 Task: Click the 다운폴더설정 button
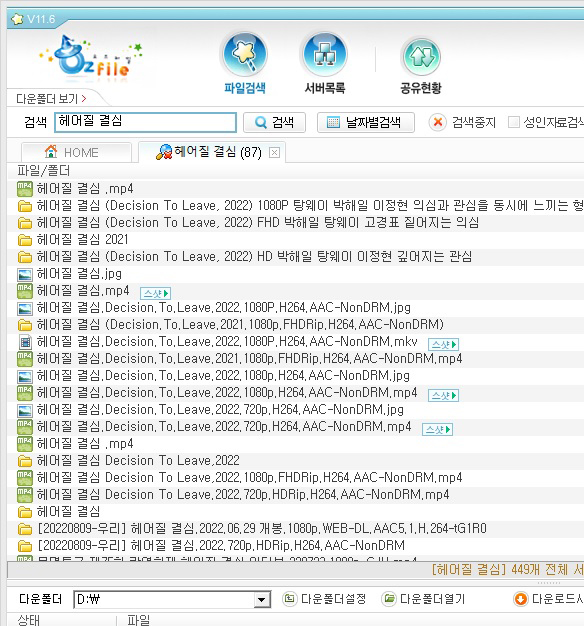(324, 598)
